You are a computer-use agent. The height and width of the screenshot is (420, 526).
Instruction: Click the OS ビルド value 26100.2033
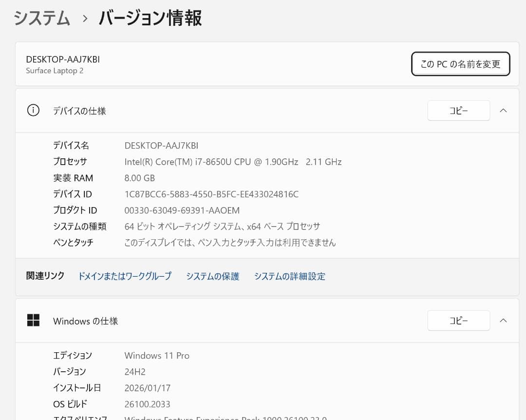click(148, 404)
